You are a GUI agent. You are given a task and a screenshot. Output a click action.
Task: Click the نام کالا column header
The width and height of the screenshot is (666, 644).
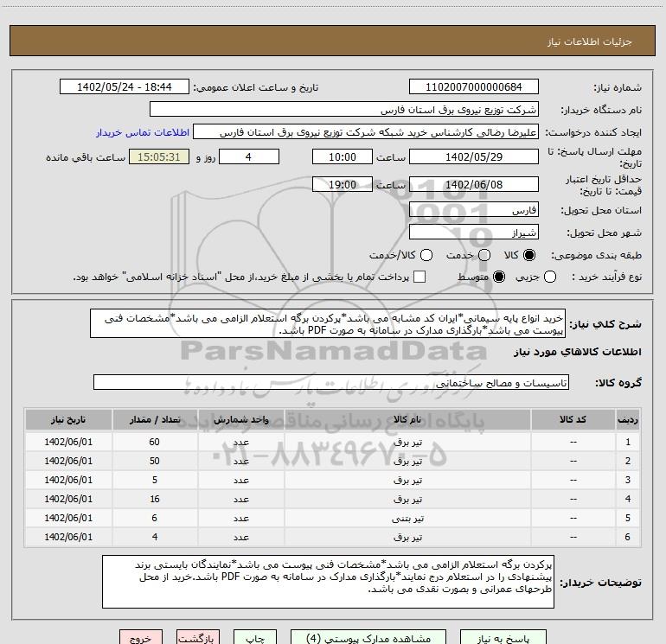coord(407,419)
